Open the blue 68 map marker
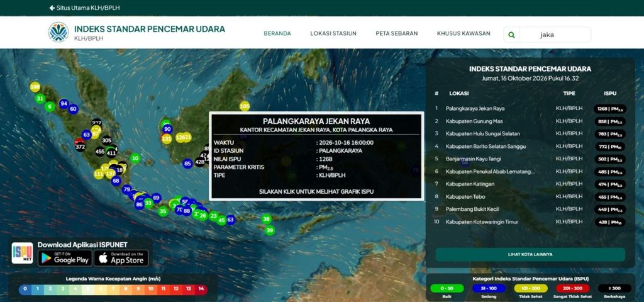644x302 pixels. coord(116,181)
